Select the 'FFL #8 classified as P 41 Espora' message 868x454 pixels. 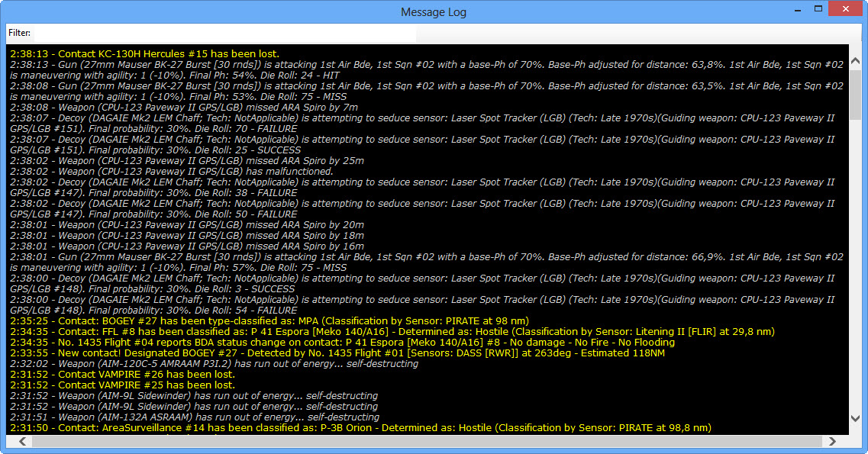tap(392, 332)
